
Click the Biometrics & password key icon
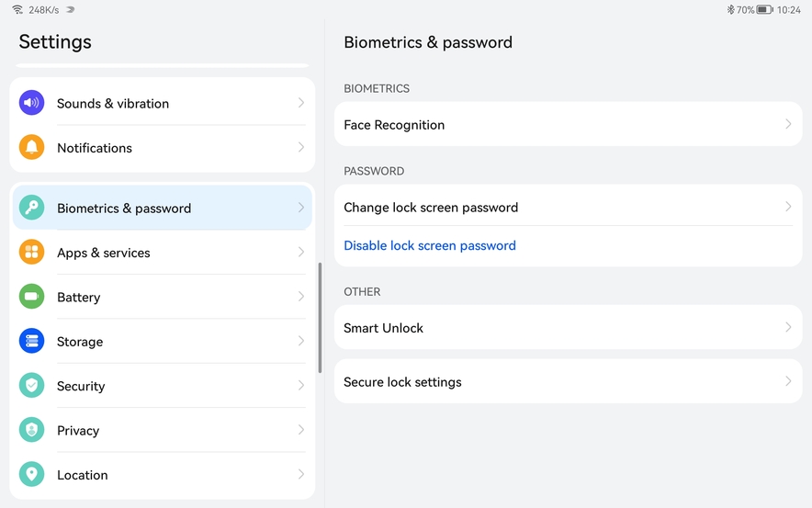31,208
